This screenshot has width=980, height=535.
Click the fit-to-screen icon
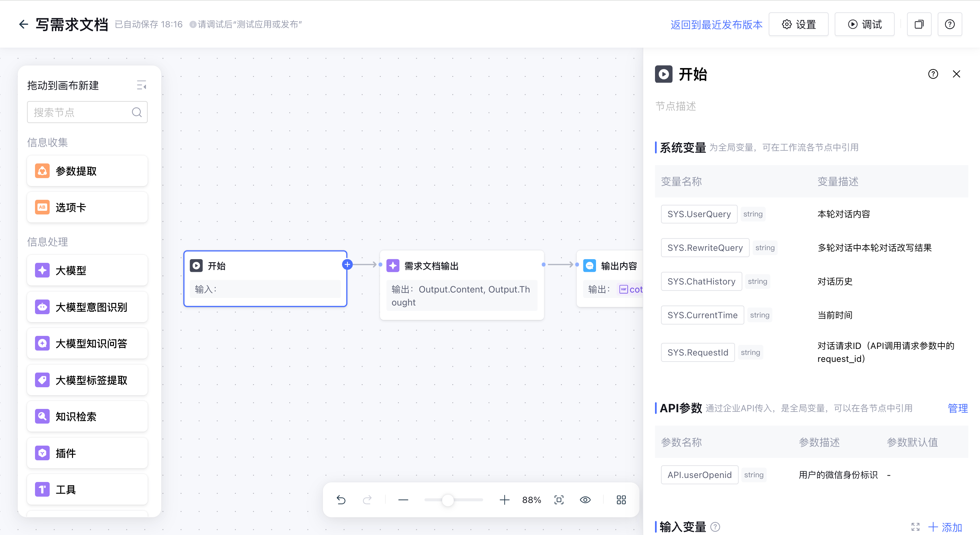coord(559,500)
